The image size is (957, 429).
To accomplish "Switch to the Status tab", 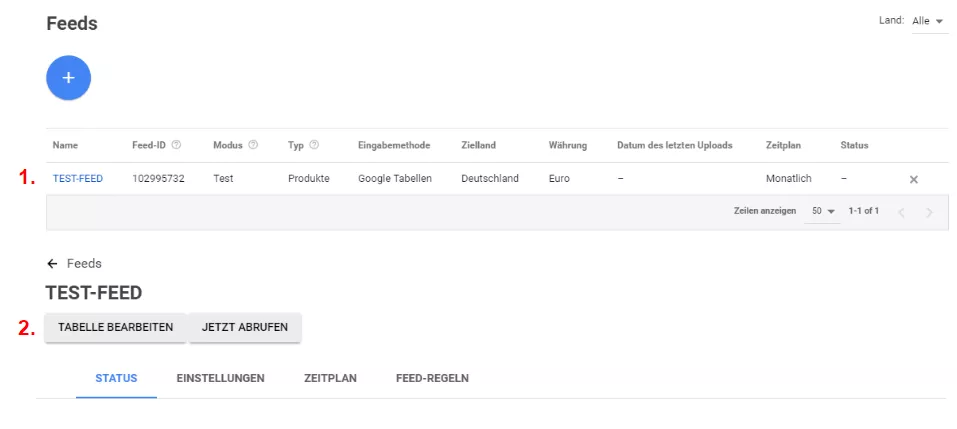I will click(116, 378).
